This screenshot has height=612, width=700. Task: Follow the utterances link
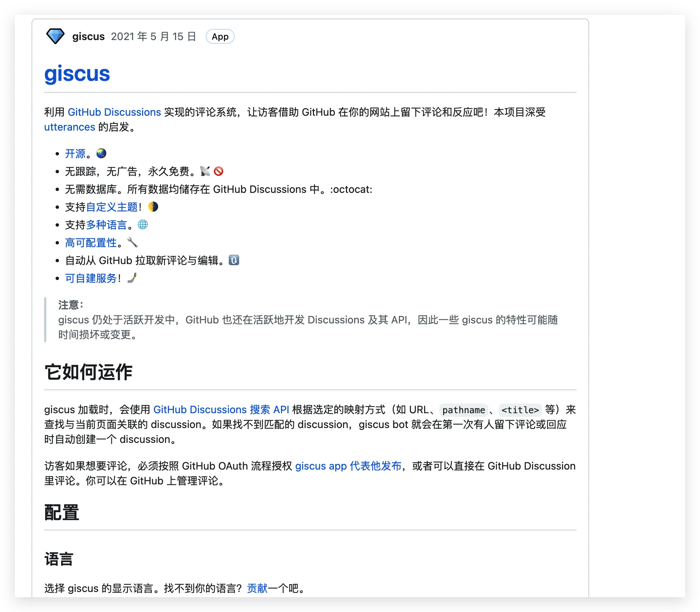tap(70, 127)
